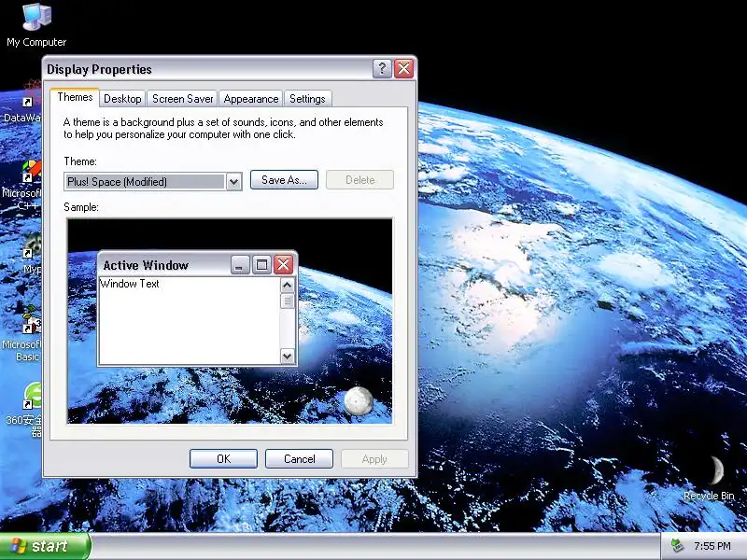The height and width of the screenshot is (560, 747).
Task: Switch to the Themes tab
Action: tap(75, 97)
